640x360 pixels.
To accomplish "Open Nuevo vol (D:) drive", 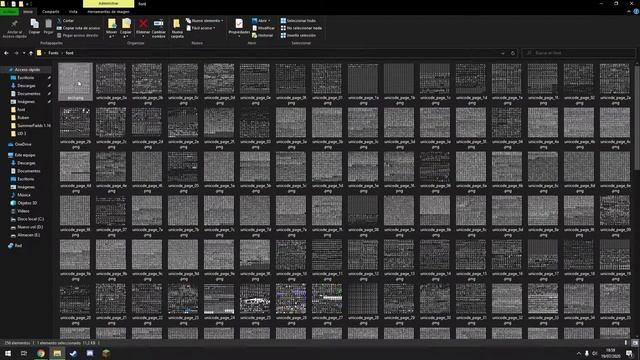I will click(x=27, y=227).
